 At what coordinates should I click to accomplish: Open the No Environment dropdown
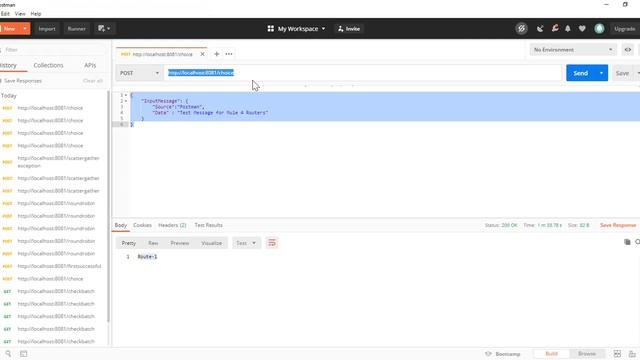click(x=573, y=50)
